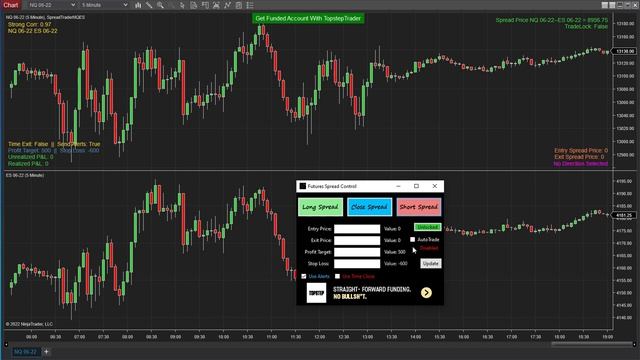Uncheck the Use Alerts checkbox
Image resolution: width=640 pixels, height=360 pixels.
click(x=304, y=276)
